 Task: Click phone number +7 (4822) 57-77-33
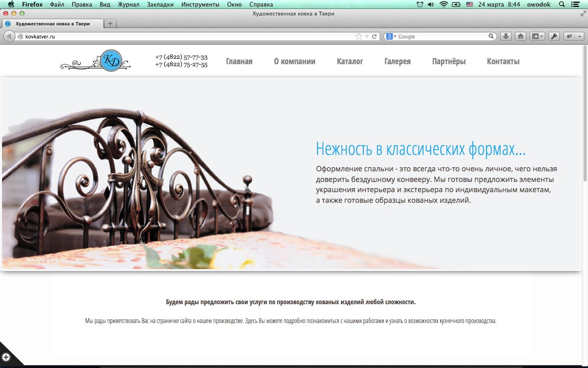pos(181,57)
